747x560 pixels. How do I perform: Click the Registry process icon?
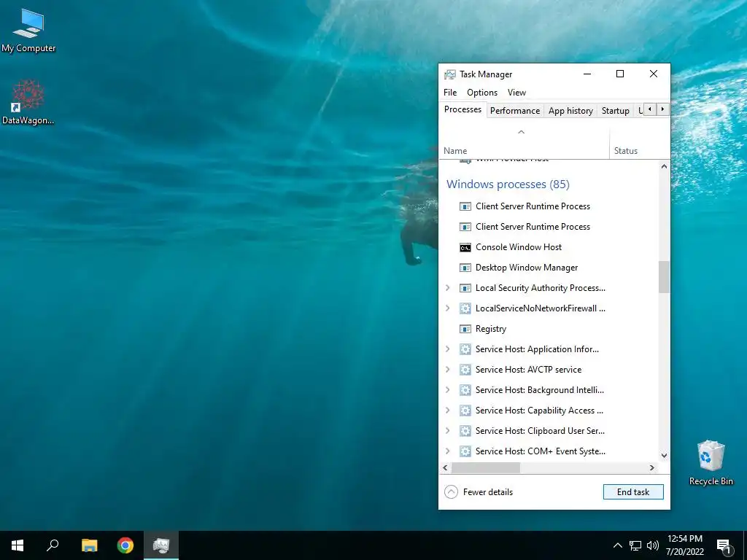465,329
